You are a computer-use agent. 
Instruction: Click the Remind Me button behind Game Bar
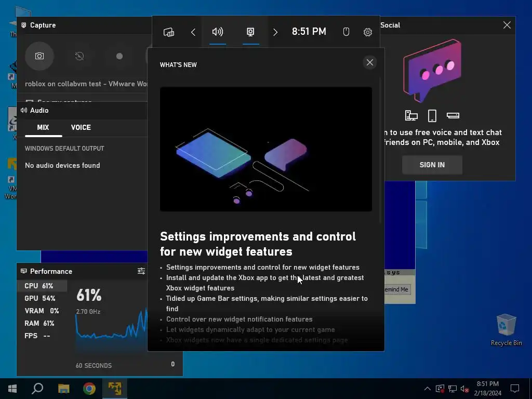[x=397, y=289]
